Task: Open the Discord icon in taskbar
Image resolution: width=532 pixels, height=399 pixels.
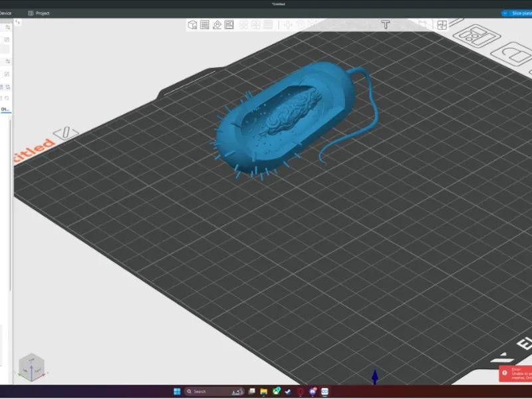Action: tap(313, 392)
